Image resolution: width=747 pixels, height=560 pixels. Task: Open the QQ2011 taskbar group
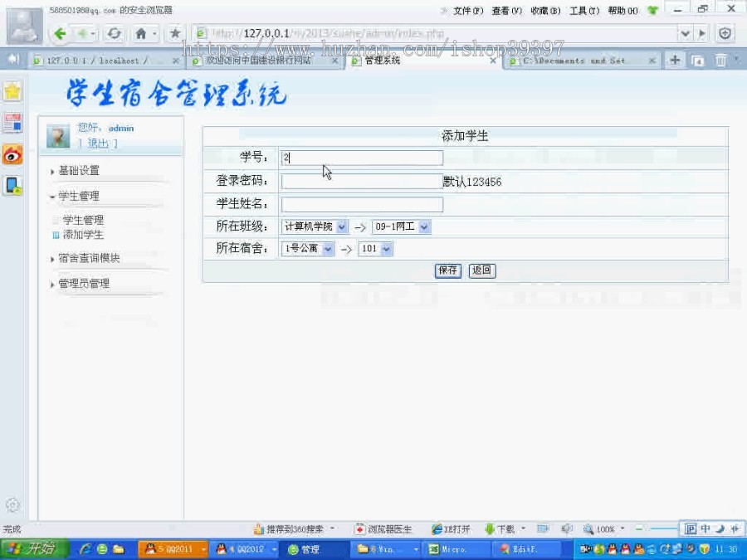[x=173, y=549]
